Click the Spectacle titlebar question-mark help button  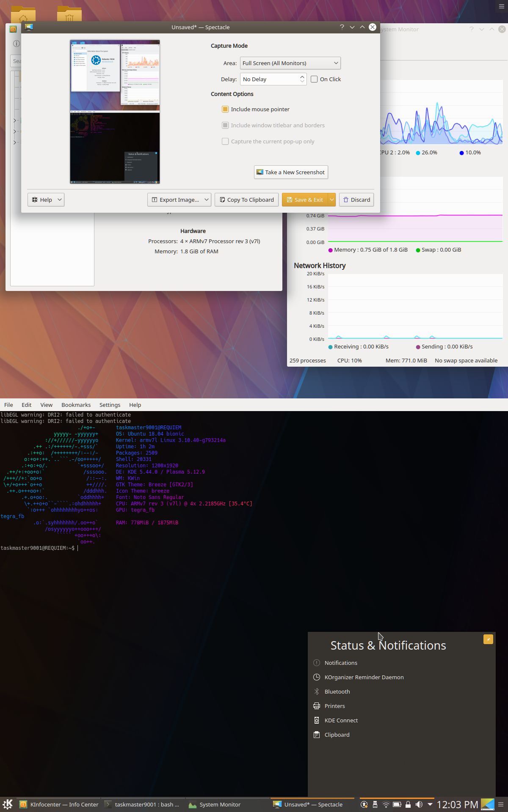(342, 27)
